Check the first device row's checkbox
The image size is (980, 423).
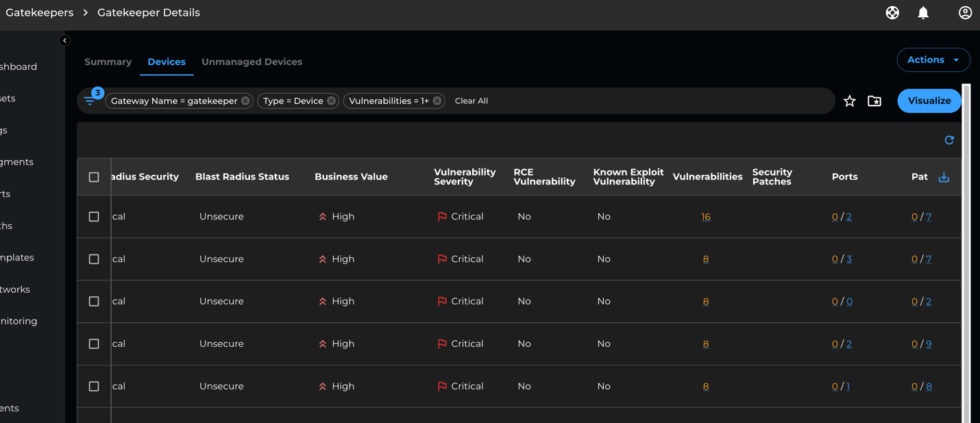[94, 216]
